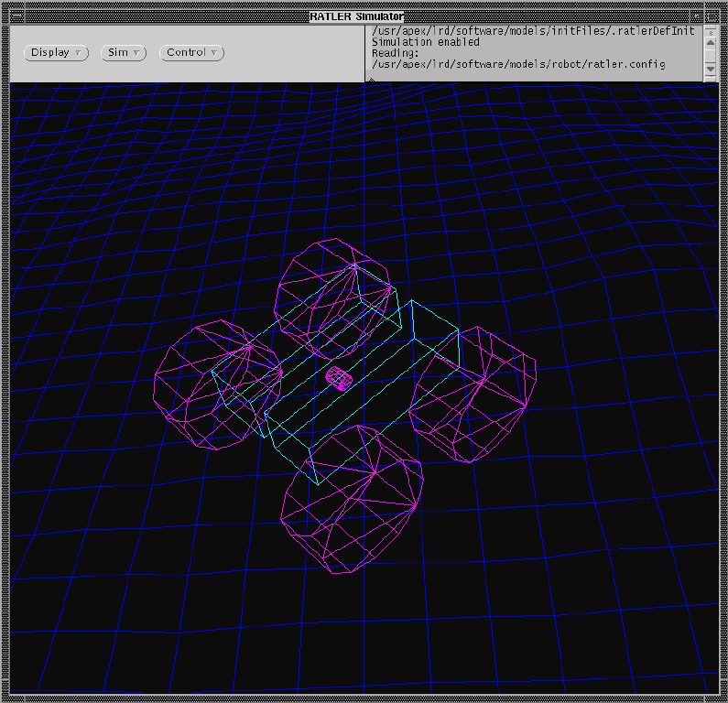
Task: Click the pane sash handle below the log
Action: 371,81
